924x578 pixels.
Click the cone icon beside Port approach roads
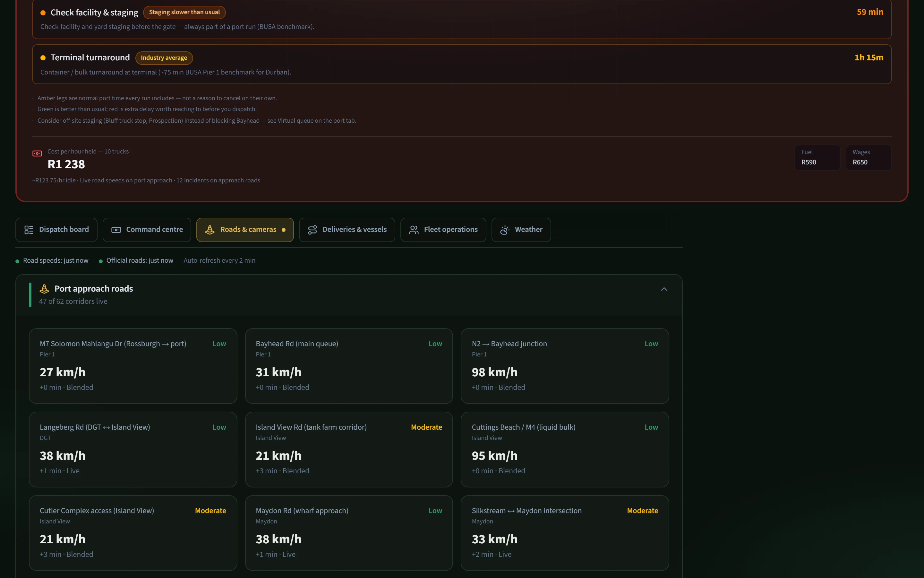tap(44, 289)
